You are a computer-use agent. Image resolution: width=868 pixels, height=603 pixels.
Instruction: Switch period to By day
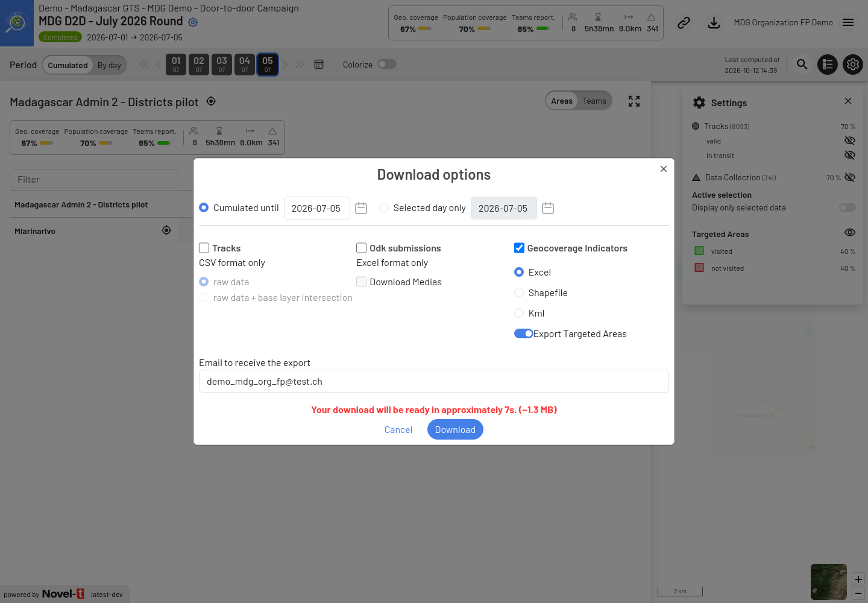(109, 65)
